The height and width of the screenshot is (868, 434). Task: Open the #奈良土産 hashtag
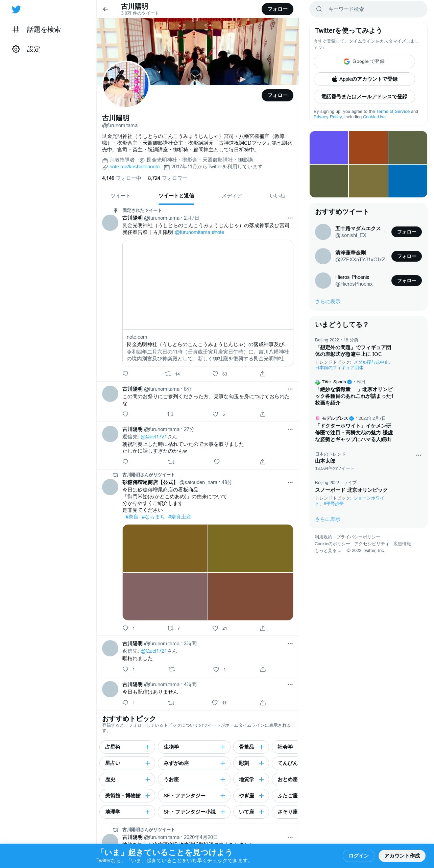[179, 517]
